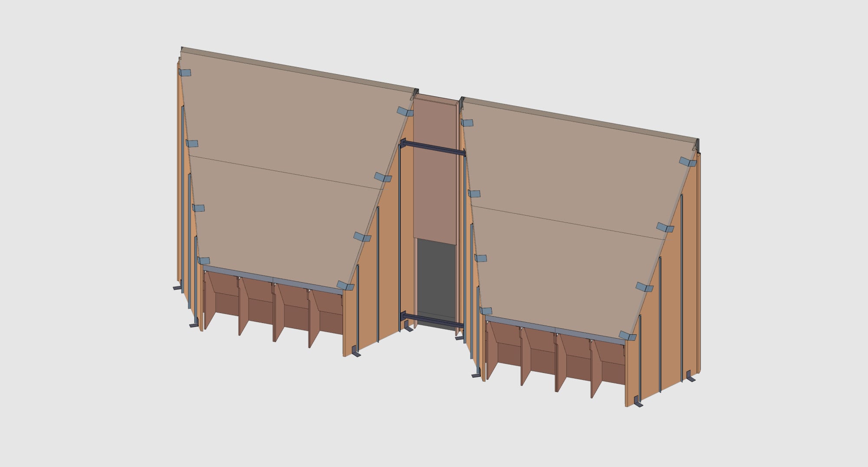
Task: Click the top-right metal bracket on right roof
Action: point(687,162)
